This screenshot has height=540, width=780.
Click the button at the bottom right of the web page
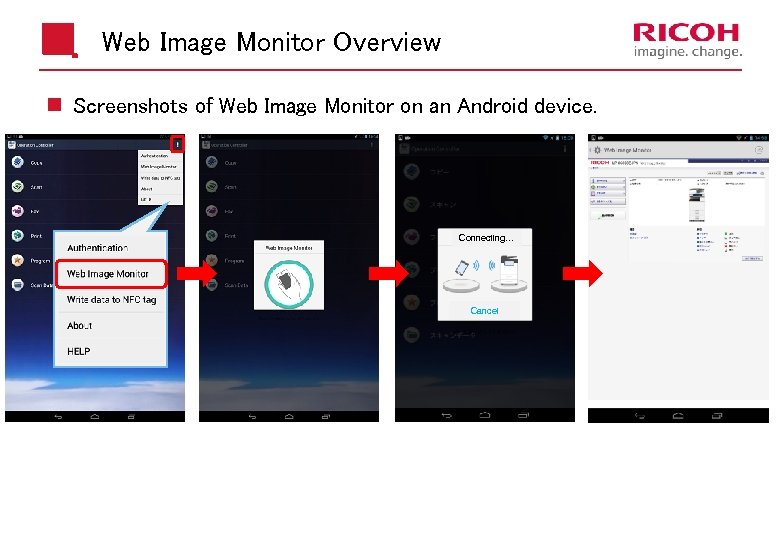(x=753, y=259)
